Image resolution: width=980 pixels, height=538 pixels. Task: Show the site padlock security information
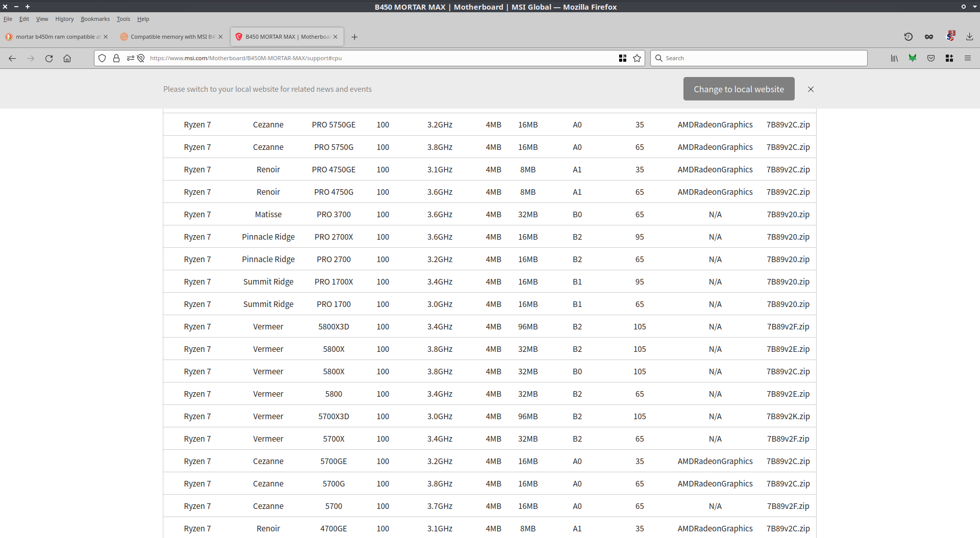click(116, 59)
